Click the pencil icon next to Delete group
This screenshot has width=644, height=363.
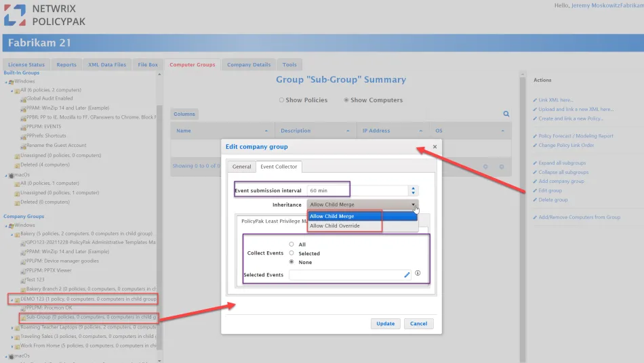click(x=535, y=200)
